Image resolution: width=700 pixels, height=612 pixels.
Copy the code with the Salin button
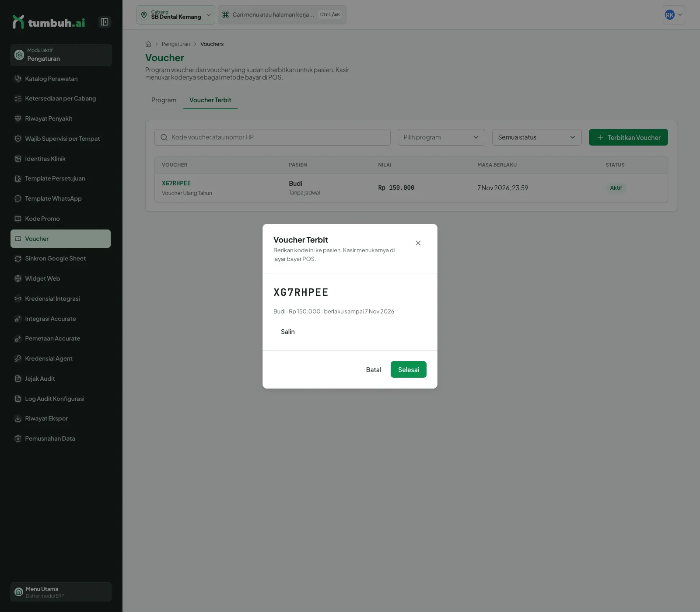287,332
